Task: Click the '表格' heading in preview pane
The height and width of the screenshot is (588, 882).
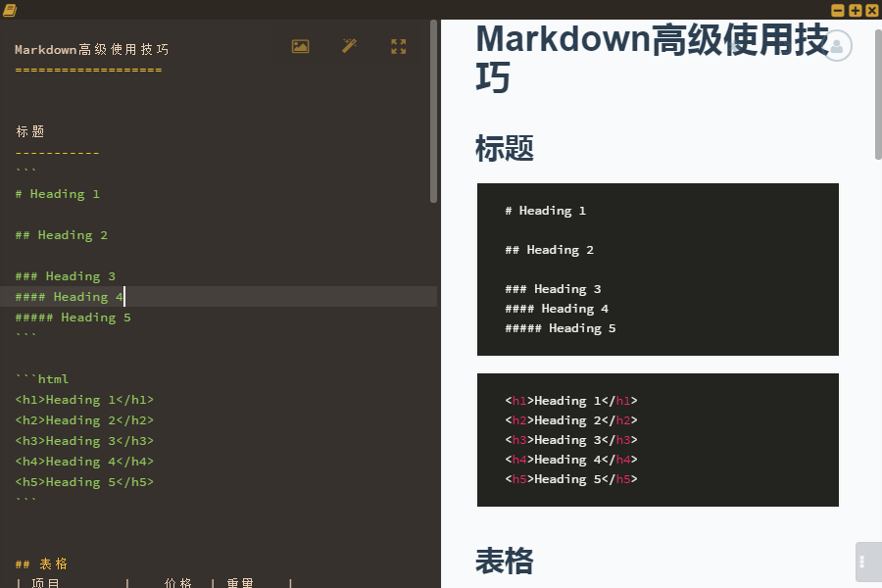Action: point(505,561)
